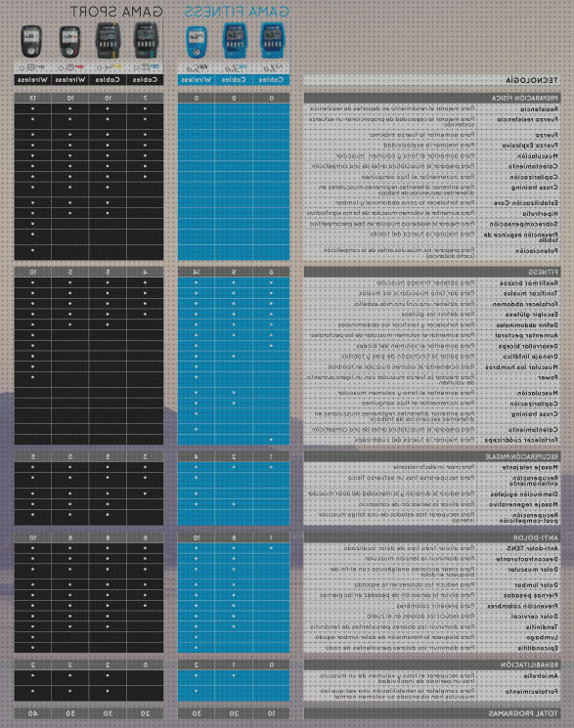Screen dimensions: 574x728
Task: Click the 'RECUPERACIÓN/MASAJE' section header
Action: [432, 456]
